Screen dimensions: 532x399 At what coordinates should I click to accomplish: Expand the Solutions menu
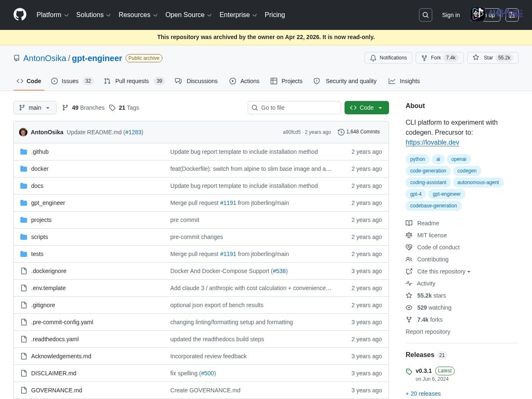pos(94,15)
